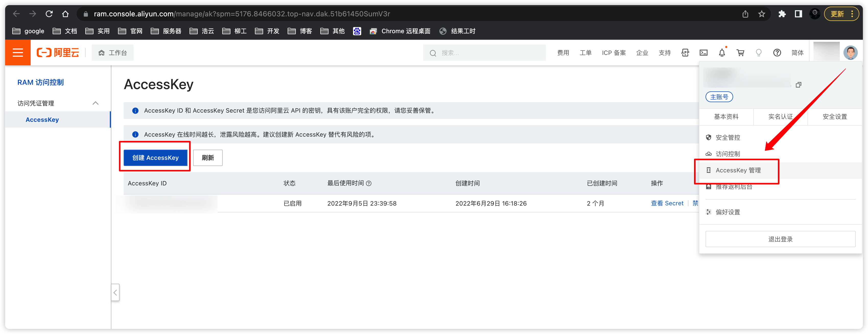The width and height of the screenshot is (868, 334).
Task: Click the browser address bar URL
Action: pyautogui.click(x=242, y=14)
